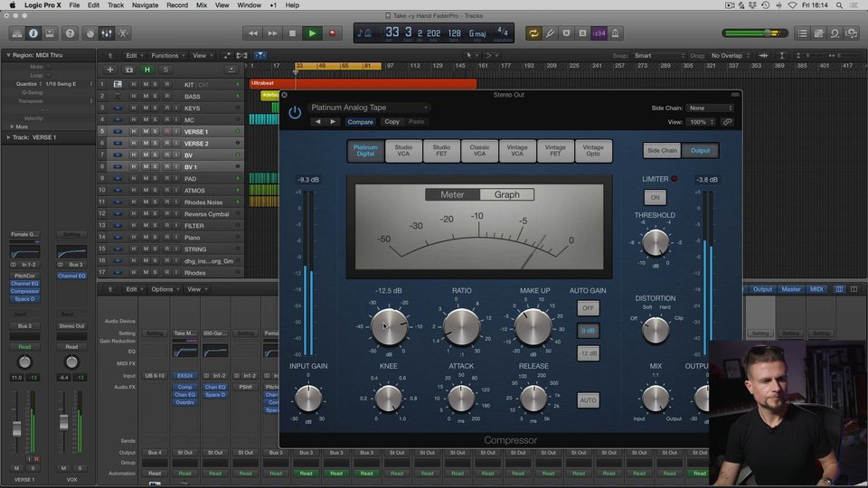Toggle the Metronome click button

(615, 33)
